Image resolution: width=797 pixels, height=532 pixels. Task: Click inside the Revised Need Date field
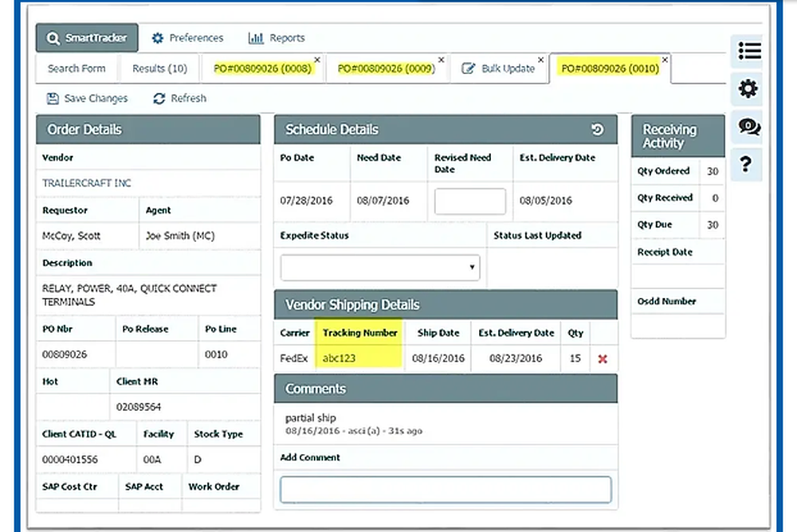(x=469, y=201)
